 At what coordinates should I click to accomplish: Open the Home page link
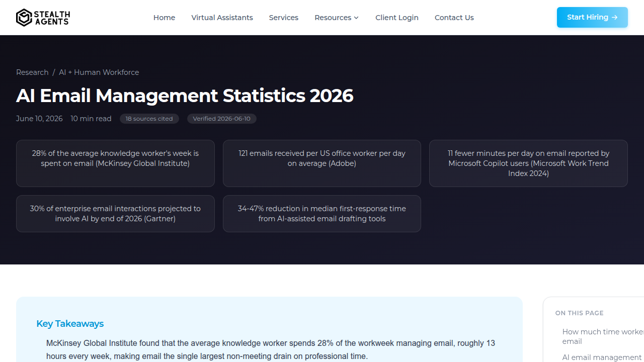tap(164, 18)
